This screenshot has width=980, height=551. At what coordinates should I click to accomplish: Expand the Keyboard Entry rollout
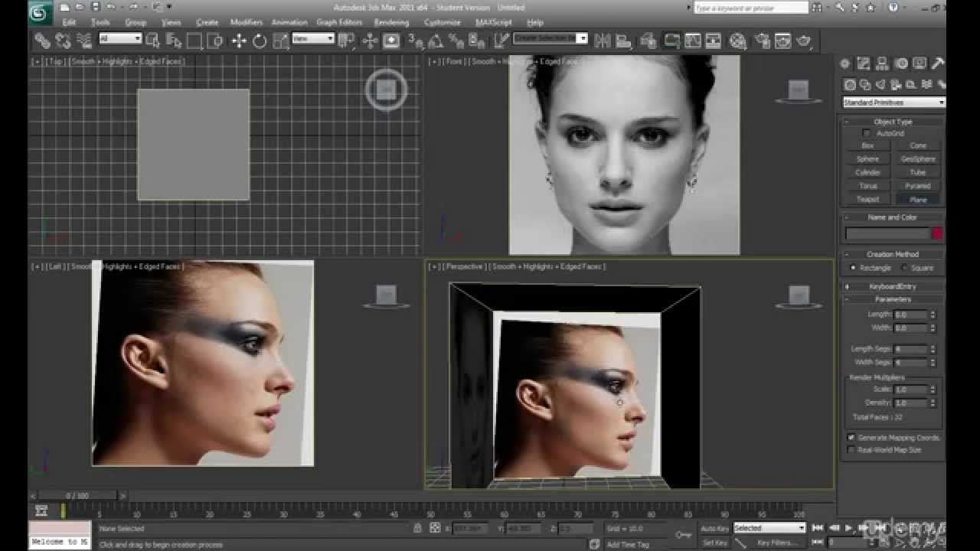(x=893, y=286)
